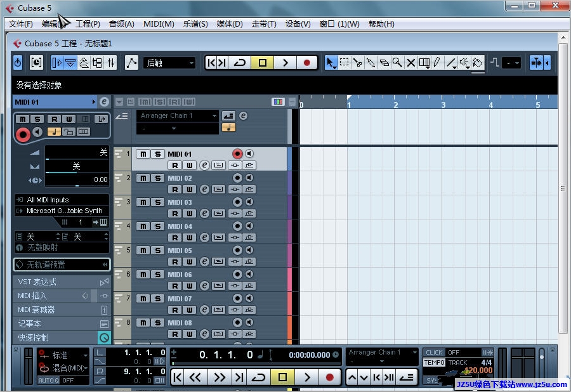The width and height of the screenshot is (571, 392).
Task: Toggle cycle loop in the transport panel
Action: point(258,377)
